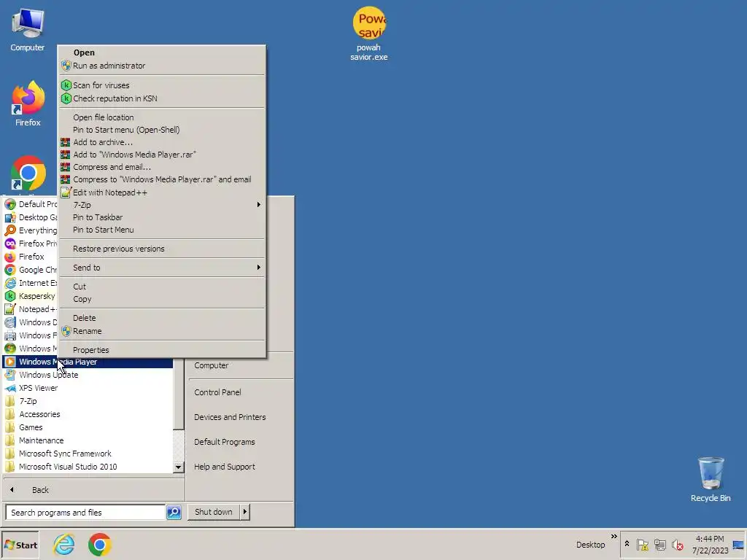Screen dimensions: 747x560
Task: Expand the Games folder
Action: 88,427
